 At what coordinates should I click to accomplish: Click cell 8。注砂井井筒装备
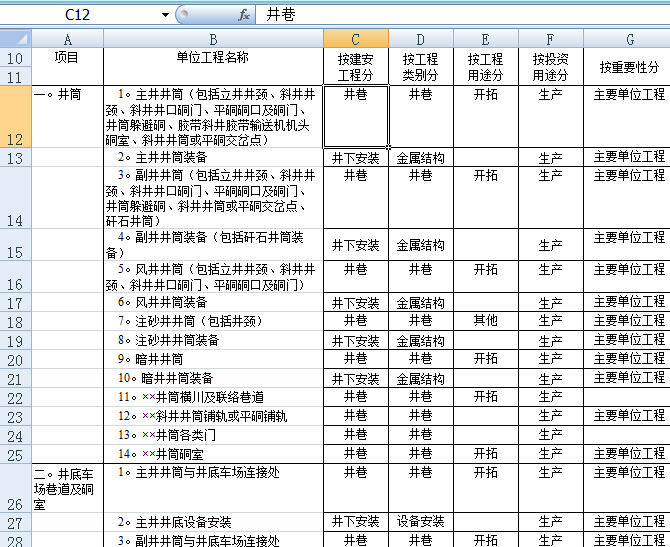click(213, 341)
